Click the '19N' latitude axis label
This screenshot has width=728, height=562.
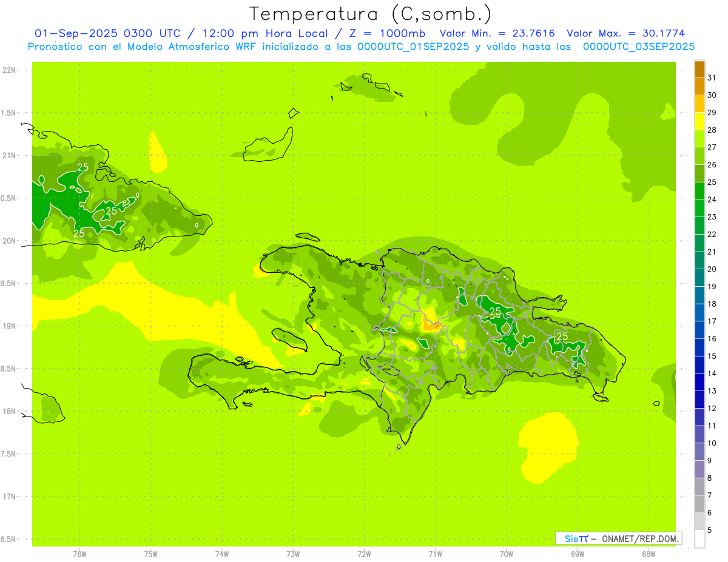[9, 326]
